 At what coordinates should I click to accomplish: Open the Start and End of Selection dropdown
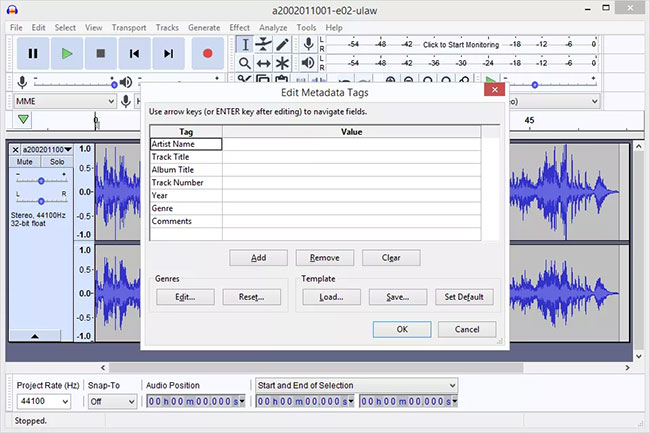tap(357, 385)
